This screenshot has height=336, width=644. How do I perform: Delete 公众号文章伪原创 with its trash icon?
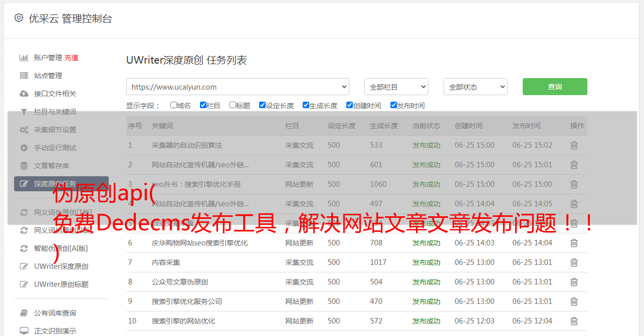tap(574, 282)
